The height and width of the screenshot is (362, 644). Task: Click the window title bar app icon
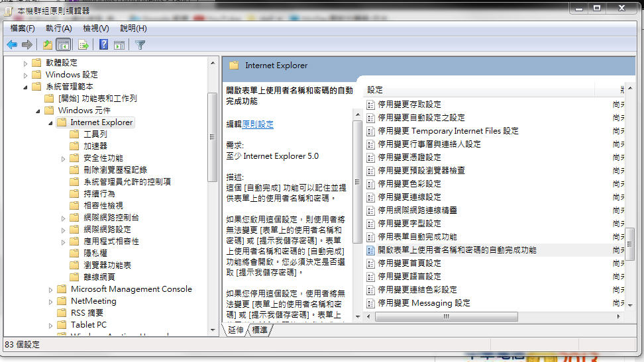pos(9,11)
